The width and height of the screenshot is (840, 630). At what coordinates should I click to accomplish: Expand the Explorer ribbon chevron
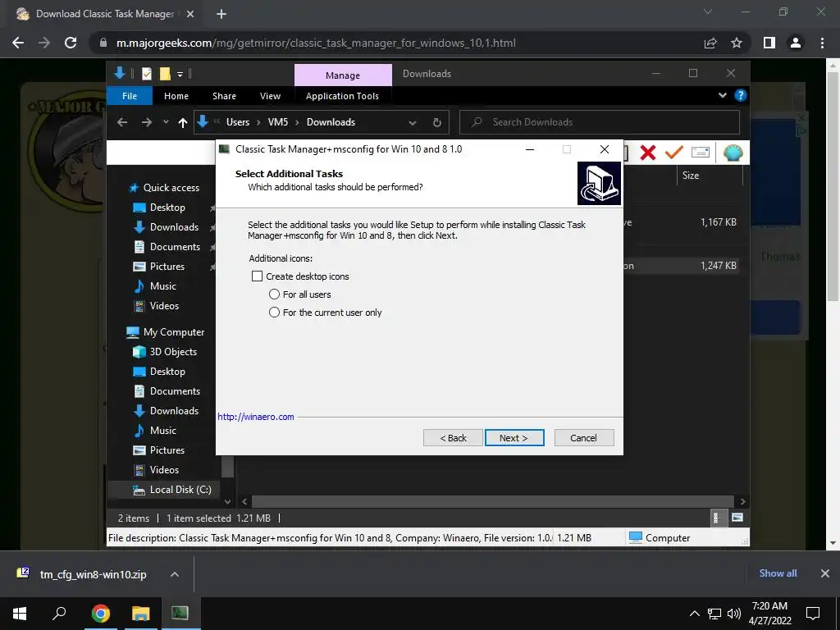tap(723, 95)
